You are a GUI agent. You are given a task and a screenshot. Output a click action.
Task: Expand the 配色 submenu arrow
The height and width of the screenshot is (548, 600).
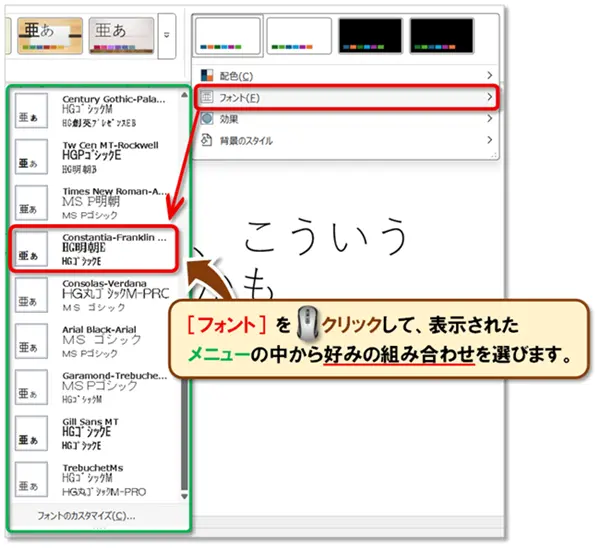[489, 75]
